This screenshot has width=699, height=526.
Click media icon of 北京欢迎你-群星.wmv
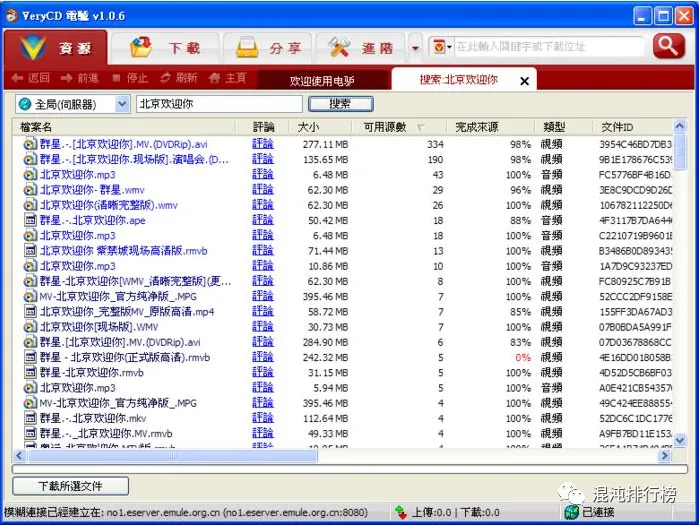point(30,190)
